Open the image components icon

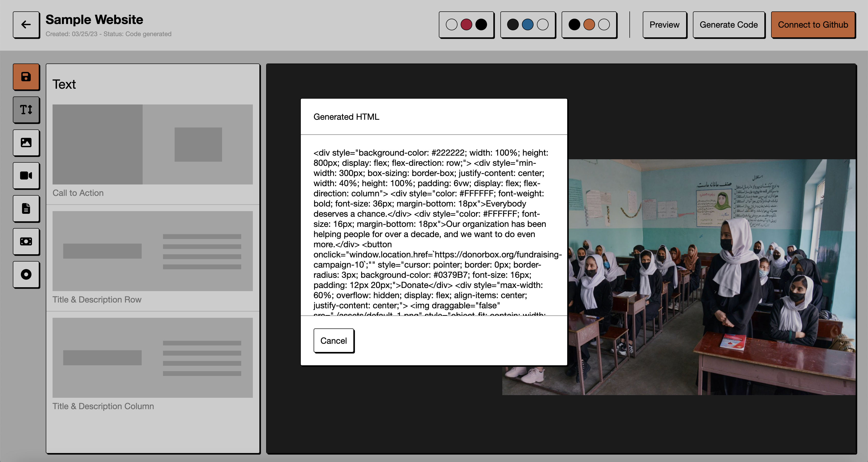point(26,143)
